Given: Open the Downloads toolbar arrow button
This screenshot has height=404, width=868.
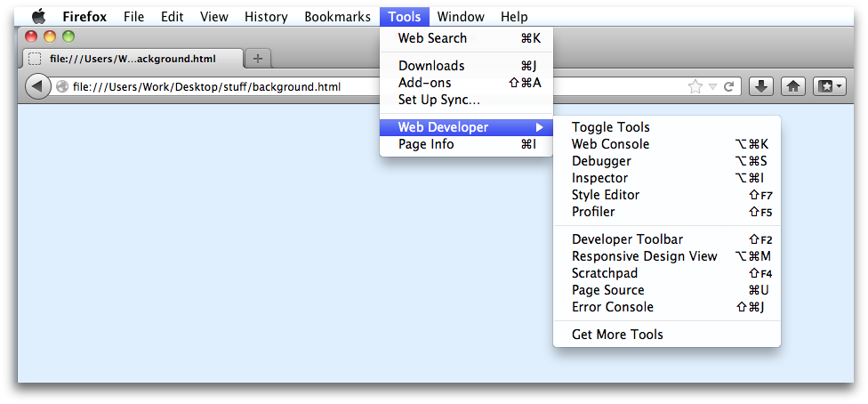Looking at the screenshot, I should (761, 86).
